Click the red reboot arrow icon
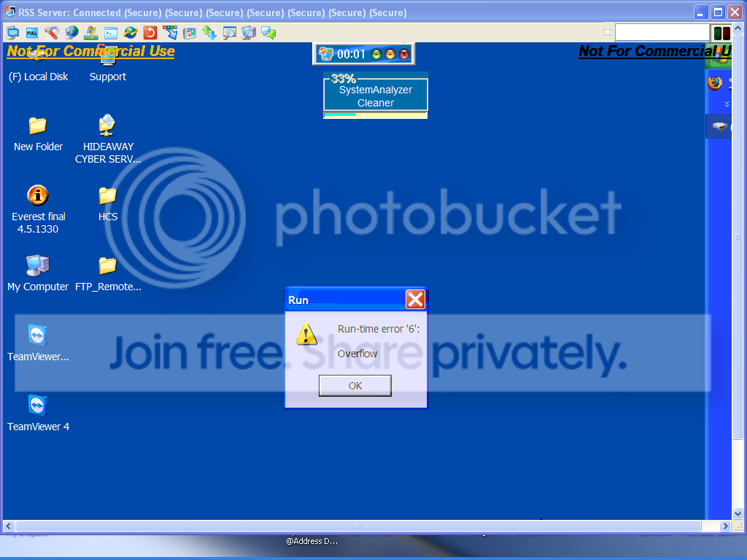The width and height of the screenshot is (747, 560). [150, 33]
